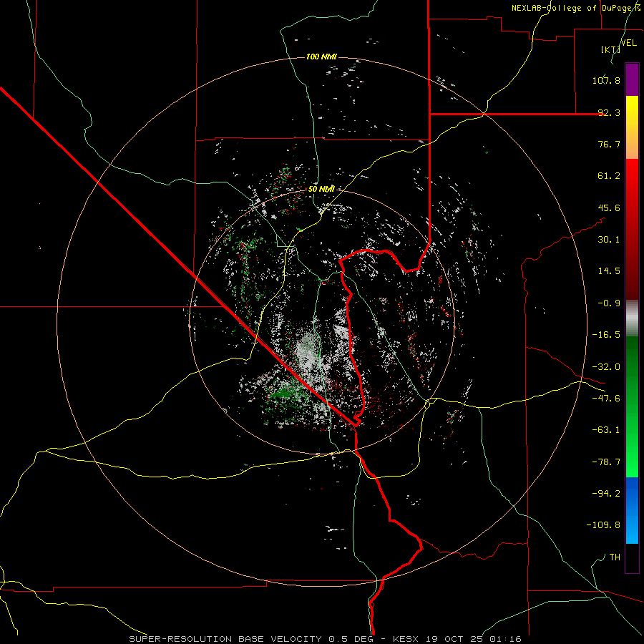Viewport: 644px width, 644px height.
Task: Pick the gray near-zero segment of color bar
Action: click(632, 318)
